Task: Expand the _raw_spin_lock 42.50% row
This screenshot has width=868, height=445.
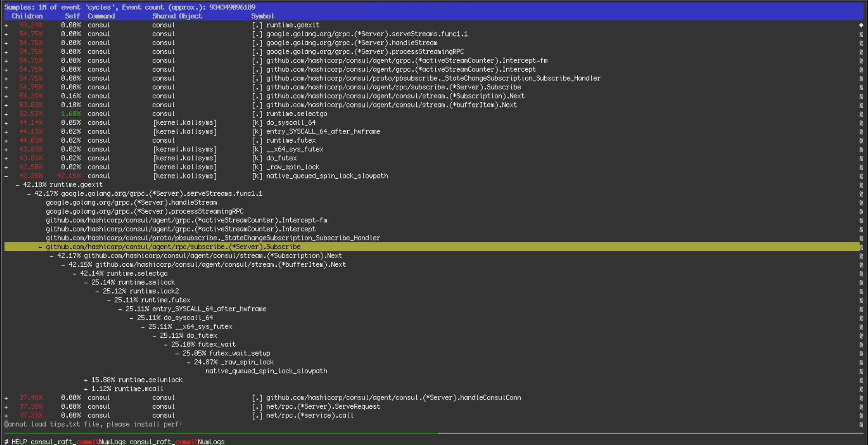Action: (x=6, y=167)
